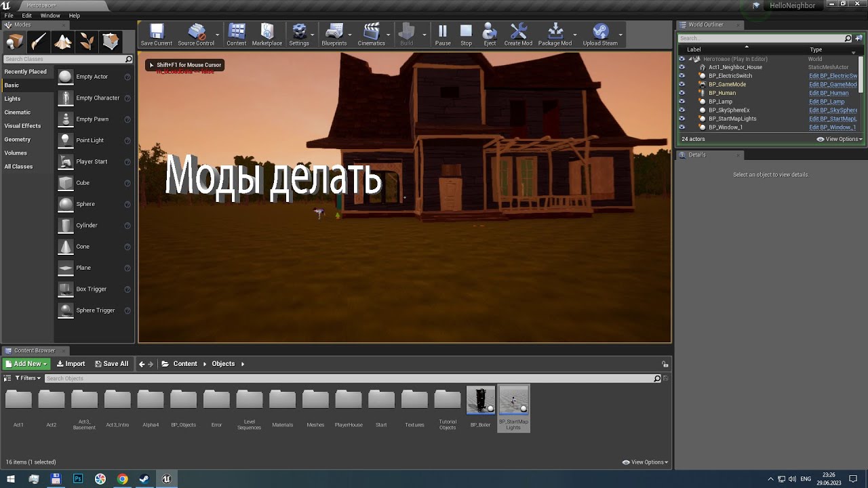Select the Foliage mode icon
Screen dimensions: 868x488
[87, 42]
